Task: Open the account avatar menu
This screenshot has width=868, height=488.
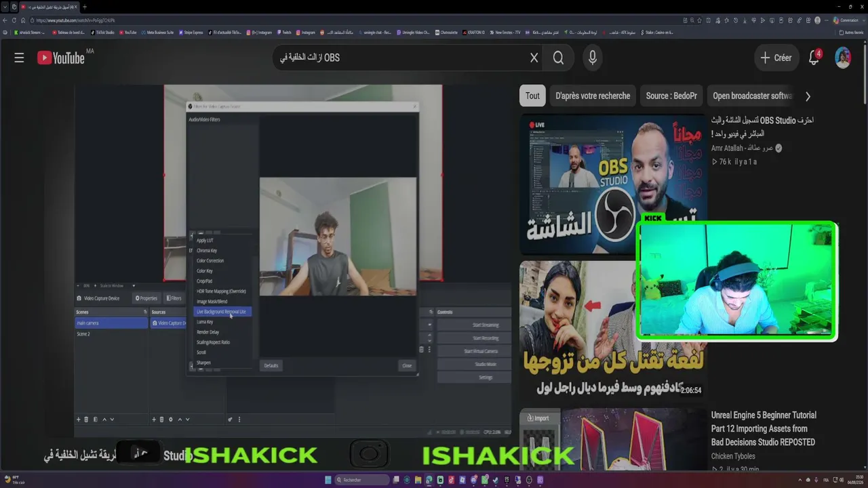Action: 843,58
